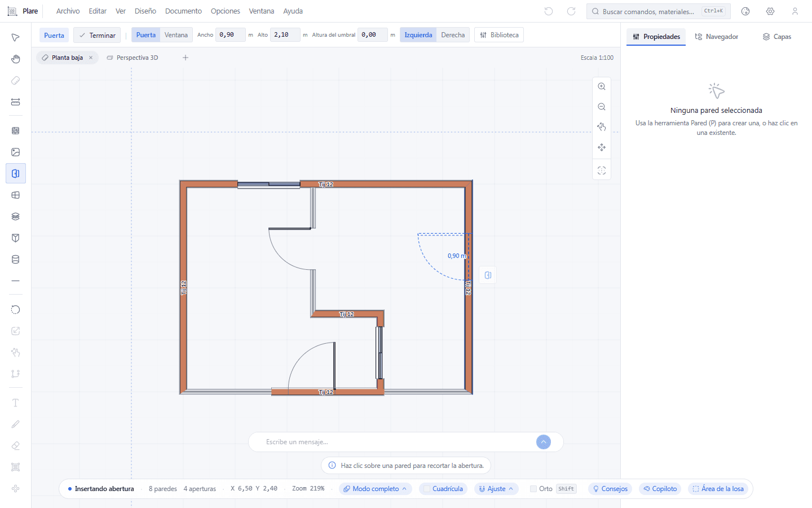Use the rotate tool in sidebar
The height and width of the screenshot is (508, 812).
(16, 309)
